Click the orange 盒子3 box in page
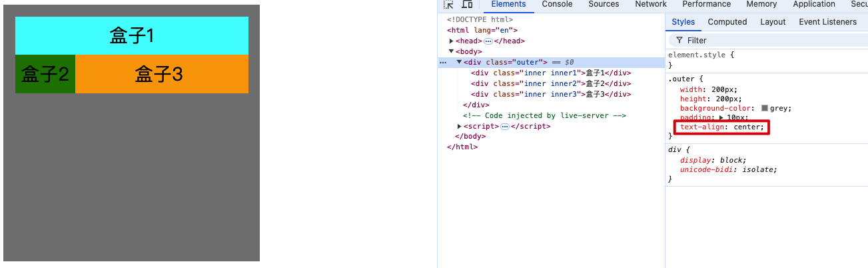The width and height of the screenshot is (868, 268). 162,74
